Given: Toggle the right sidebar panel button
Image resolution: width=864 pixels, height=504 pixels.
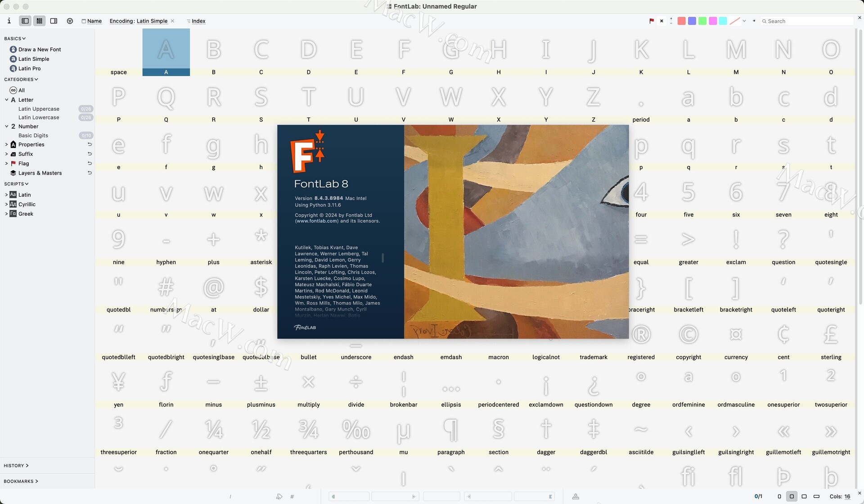Looking at the screenshot, I should 54,21.
